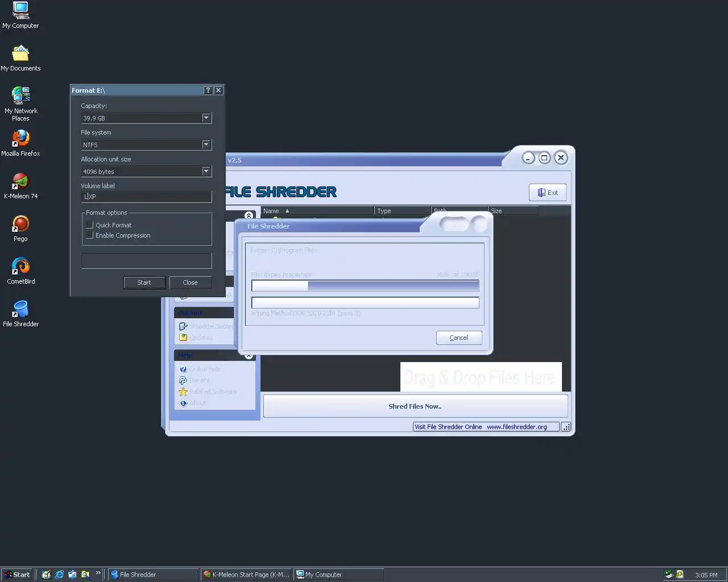
Task: Click the file progress bar in shredder dialog
Action: 365,286
